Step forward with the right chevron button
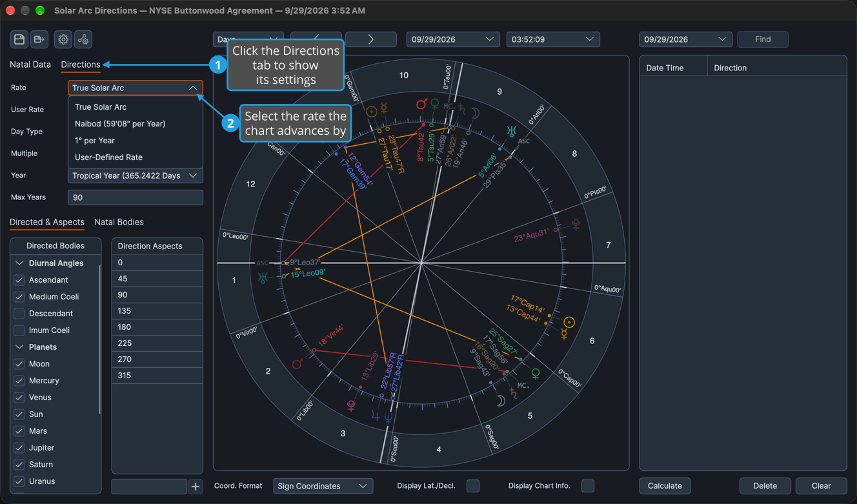857x504 pixels. click(x=371, y=39)
